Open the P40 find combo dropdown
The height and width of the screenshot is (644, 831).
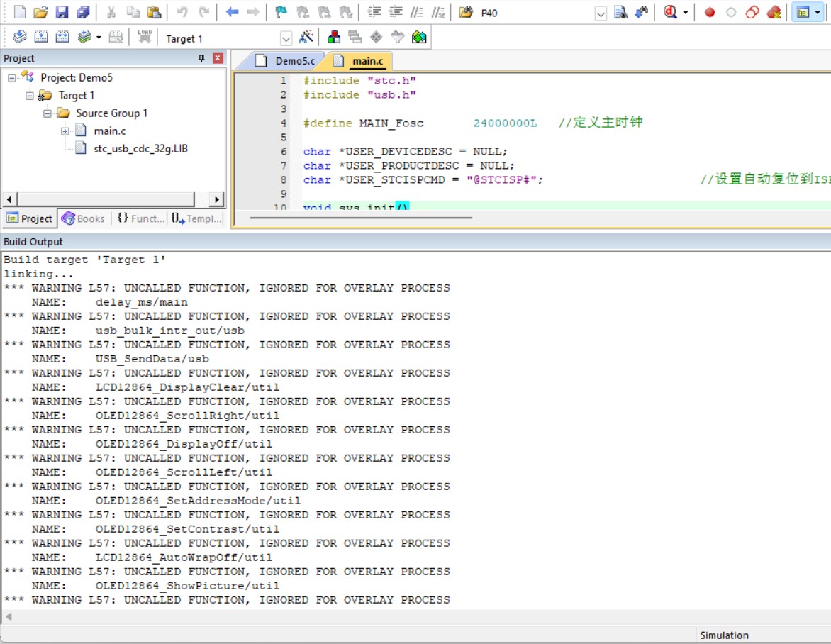tap(601, 13)
